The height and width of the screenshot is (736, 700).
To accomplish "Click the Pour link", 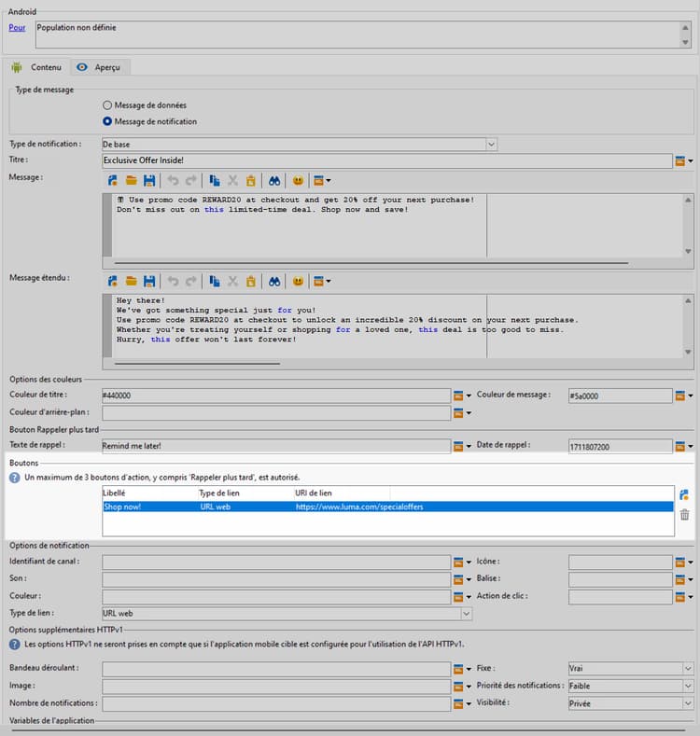I will coord(17,28).
